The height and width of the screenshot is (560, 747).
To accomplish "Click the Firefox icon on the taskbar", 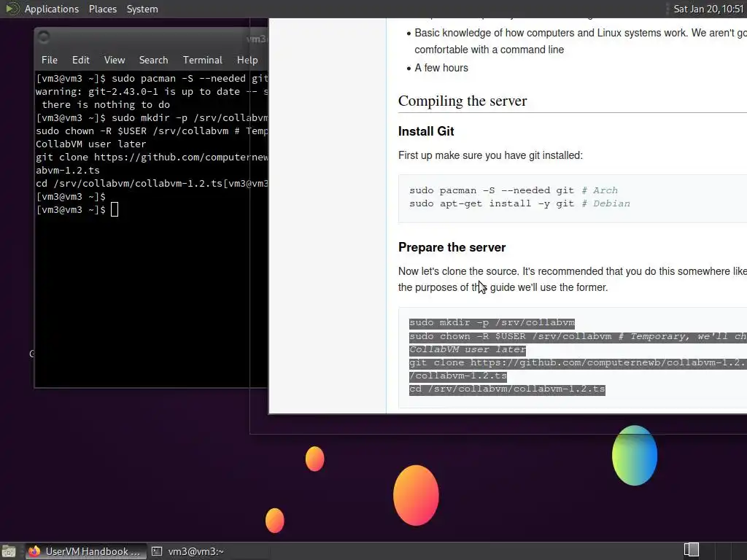I will click(x=34, y=551).
